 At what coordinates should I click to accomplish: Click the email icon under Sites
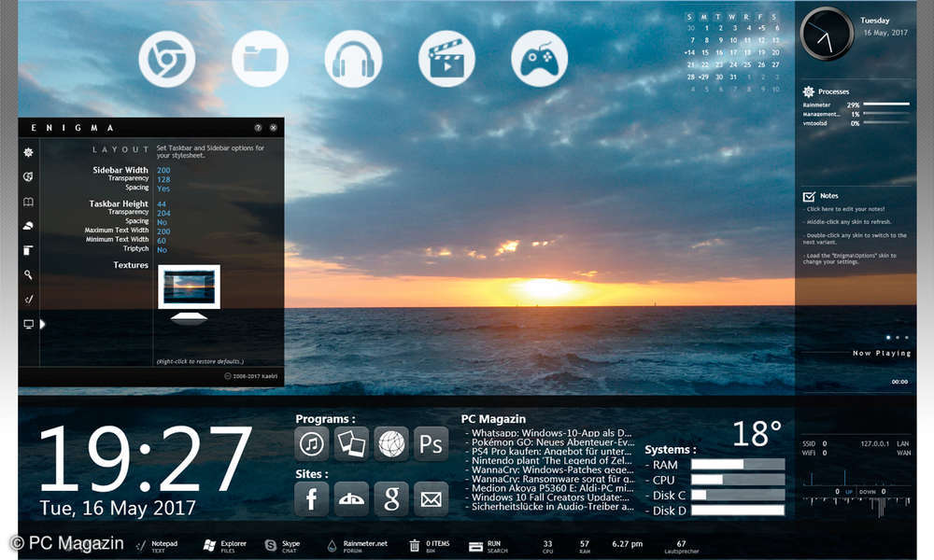(432, 499)
